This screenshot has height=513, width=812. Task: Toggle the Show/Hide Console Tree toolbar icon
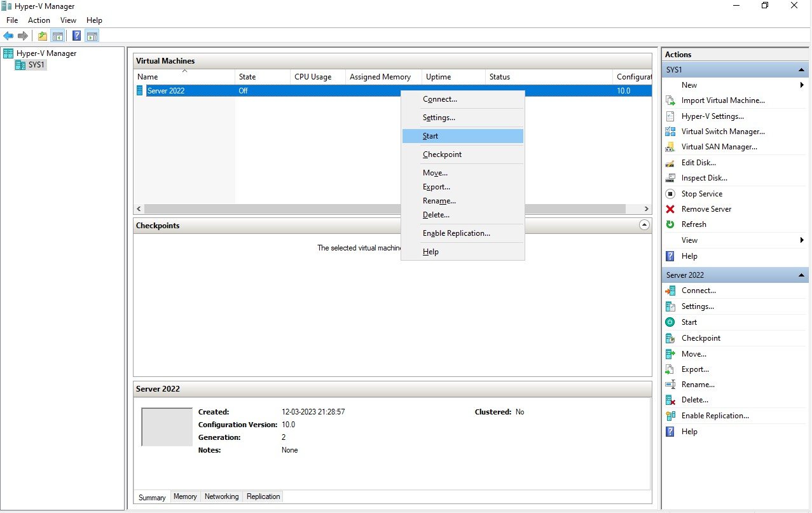[57, 36]
